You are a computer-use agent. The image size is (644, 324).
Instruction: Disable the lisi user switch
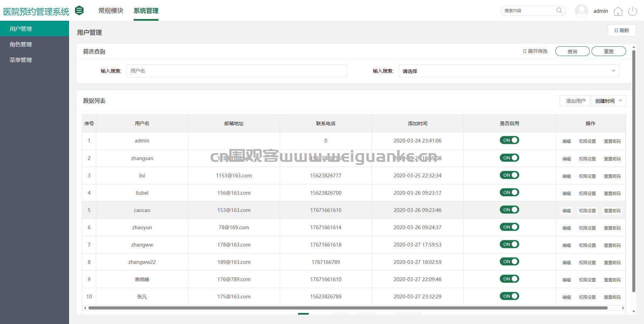[509, 175]
